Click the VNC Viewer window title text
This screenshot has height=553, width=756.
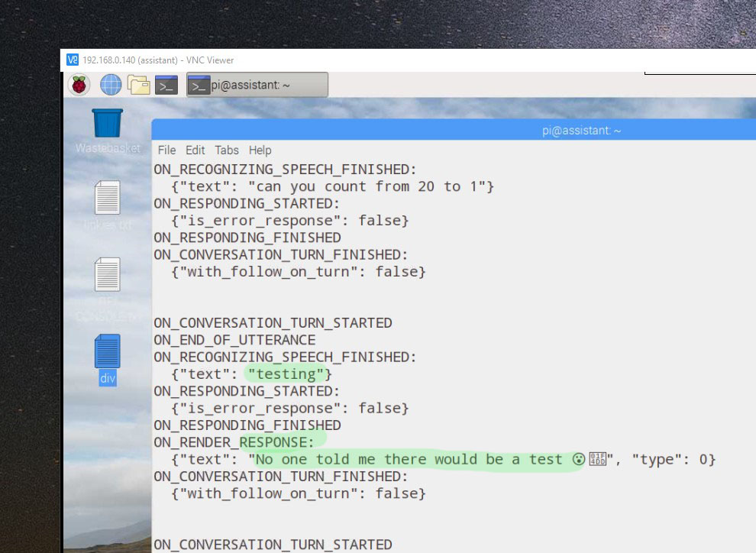point(158,60)
